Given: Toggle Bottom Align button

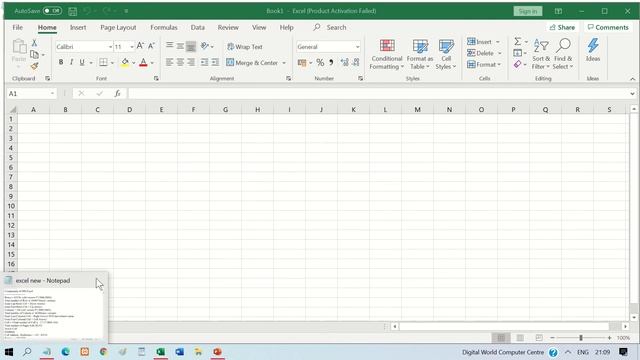Looking at the screenshot, I should click(x=191, y=46).
